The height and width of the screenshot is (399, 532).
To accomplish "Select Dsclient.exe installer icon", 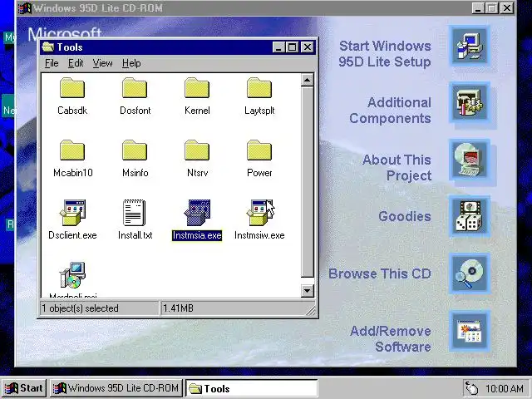I will coord(72,213).
